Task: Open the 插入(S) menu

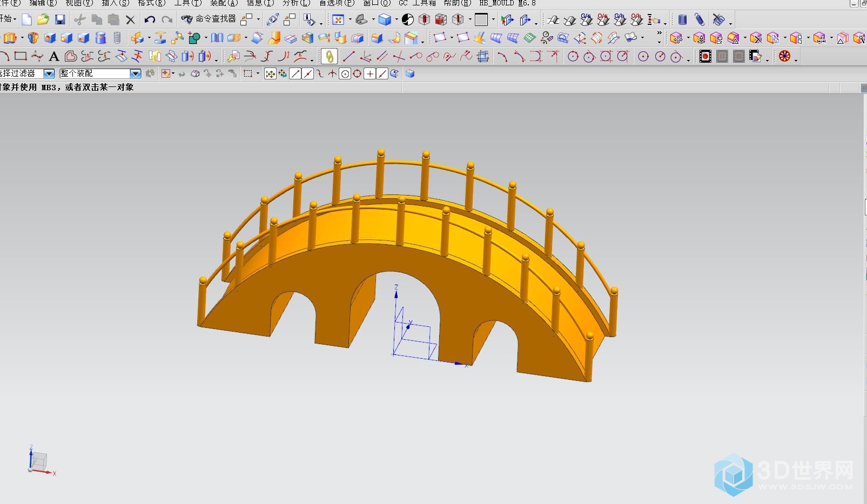Action: coord(116,3)
